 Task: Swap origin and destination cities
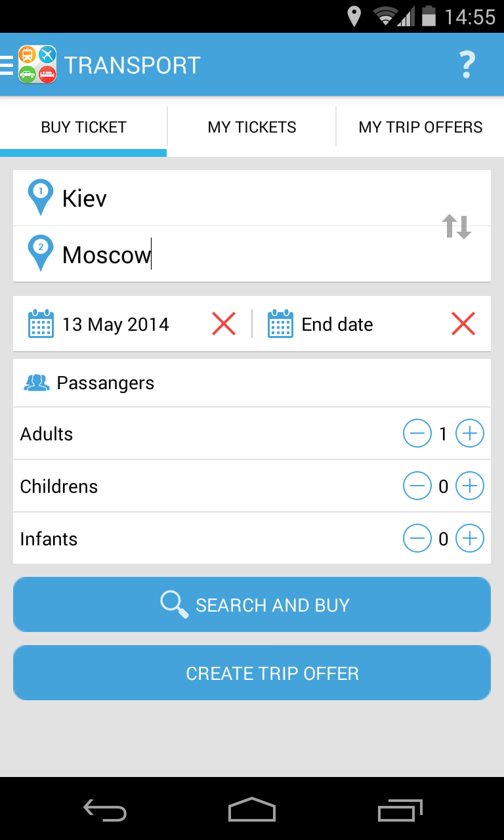pyautogui.click(x=457, y=226)
